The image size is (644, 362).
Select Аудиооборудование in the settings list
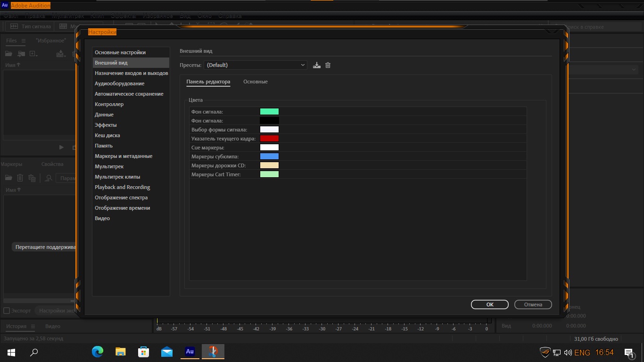120,83
